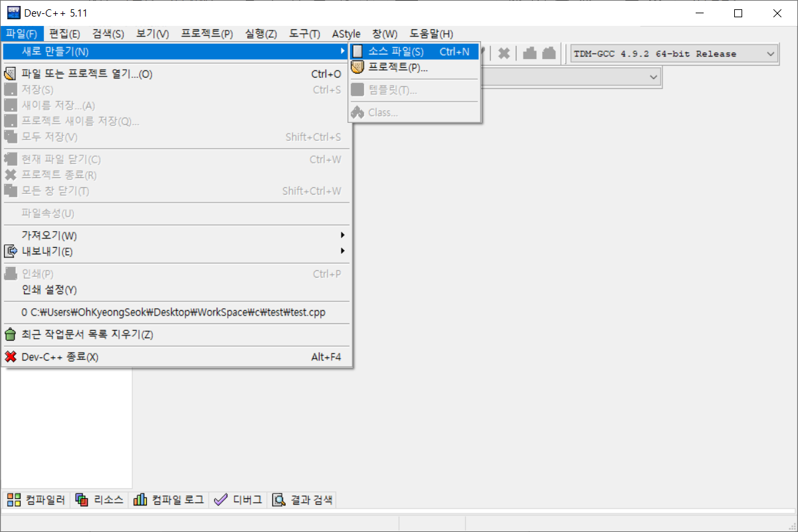Open 파일 또는 프로젝트 열기...(O)

(x=177, y=74)
